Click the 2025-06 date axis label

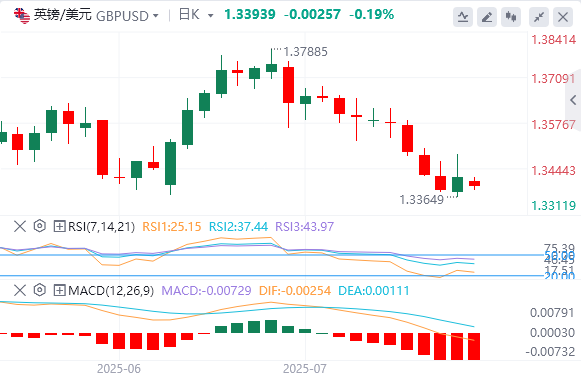click(x=119, y=369)
